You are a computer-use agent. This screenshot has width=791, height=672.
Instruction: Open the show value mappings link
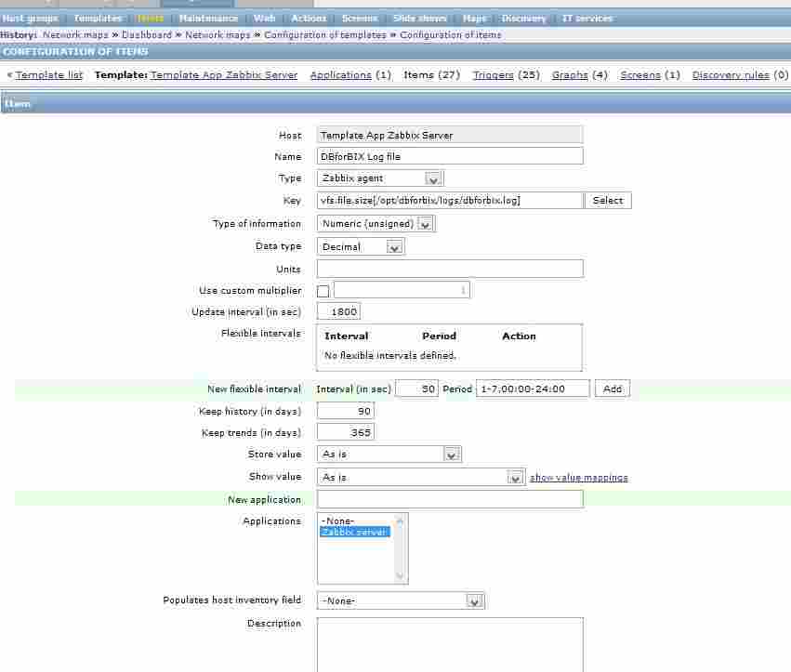tap(578, 478)
